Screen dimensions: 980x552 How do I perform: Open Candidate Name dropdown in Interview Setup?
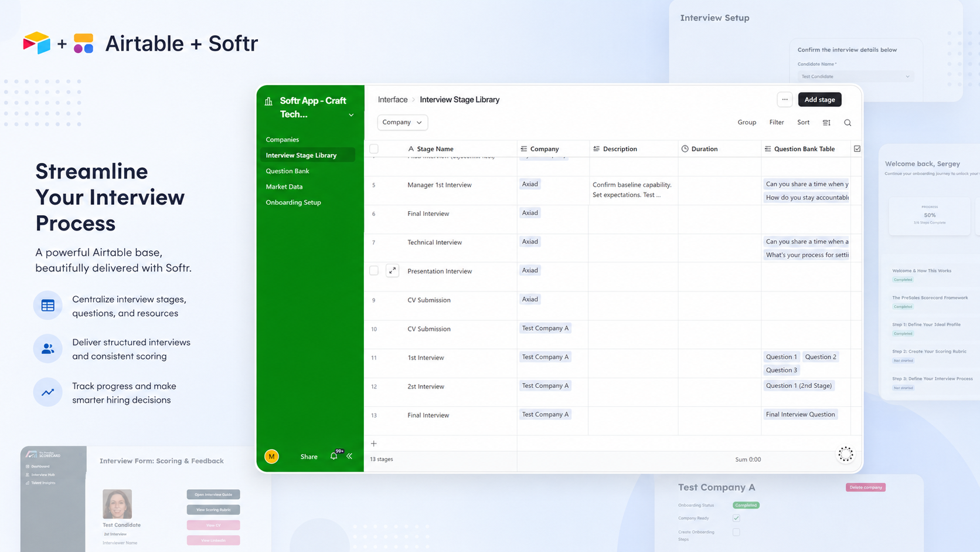(855, 76)
